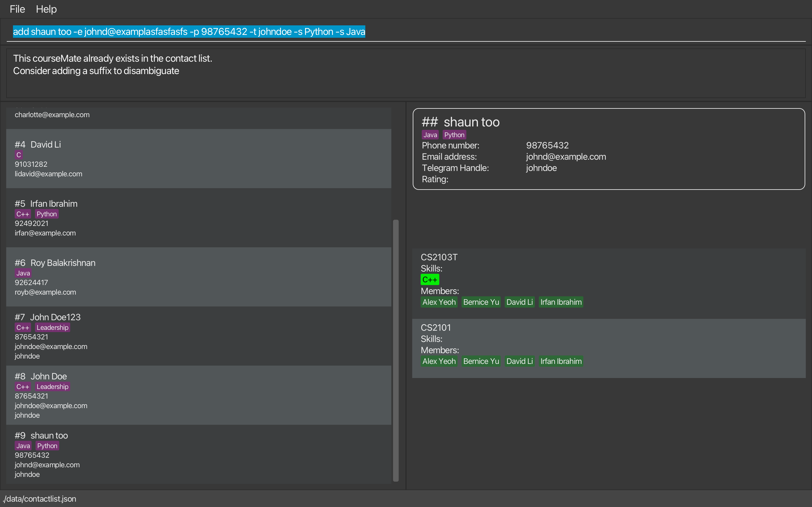Viewport: 812px width, 507px height.
Task: Click the contactlist.json path in status bar
Action: [x=39, y=499]
